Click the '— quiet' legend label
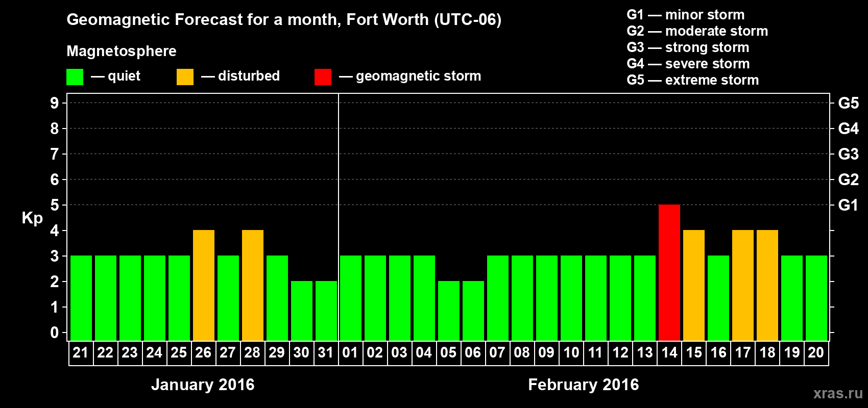This screenshot has height=408, width=868. tap(115, 76)
